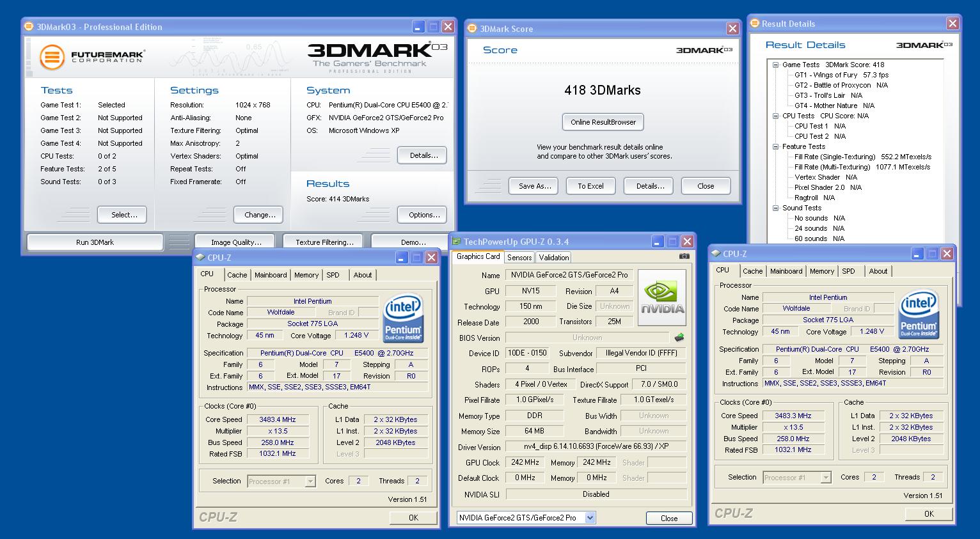The image size is (980, 539).
Task: Select Fill Rate (Multi-Texturing) result row
Action: click(x=862, y=167)
